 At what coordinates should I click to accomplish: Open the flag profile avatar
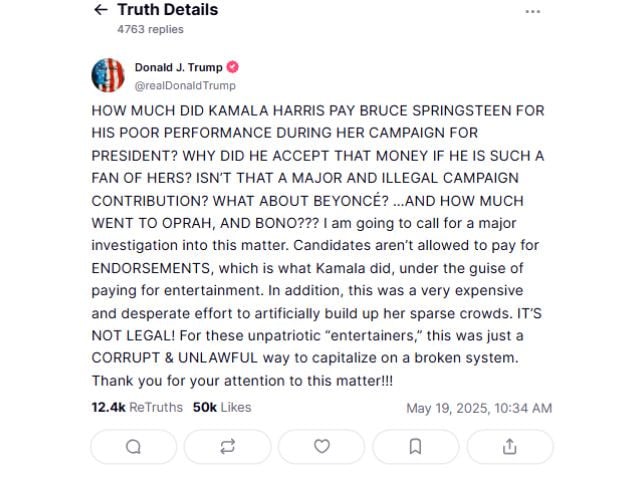click(108, 75)
